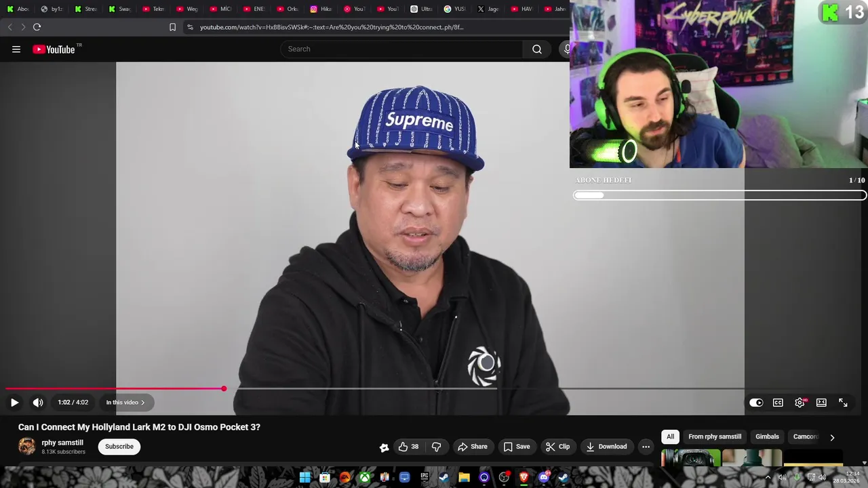The width and height of the screenshot is (868, 488).
Task: Click in the YouTube Search field
Action: coord(401,49)
